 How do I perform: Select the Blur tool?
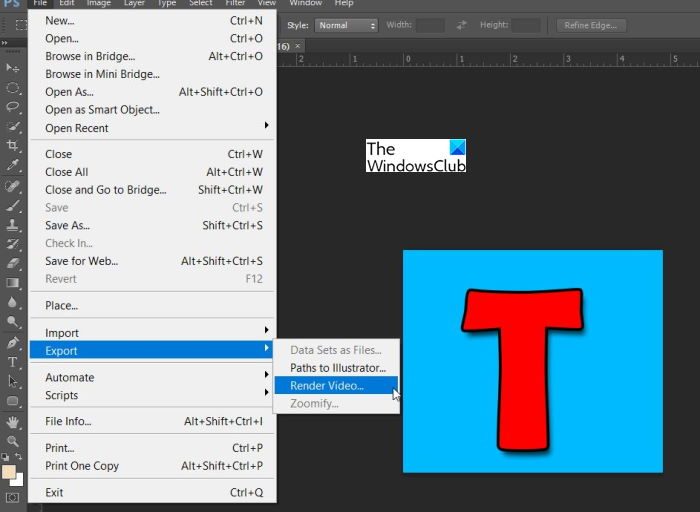point(12,302)
